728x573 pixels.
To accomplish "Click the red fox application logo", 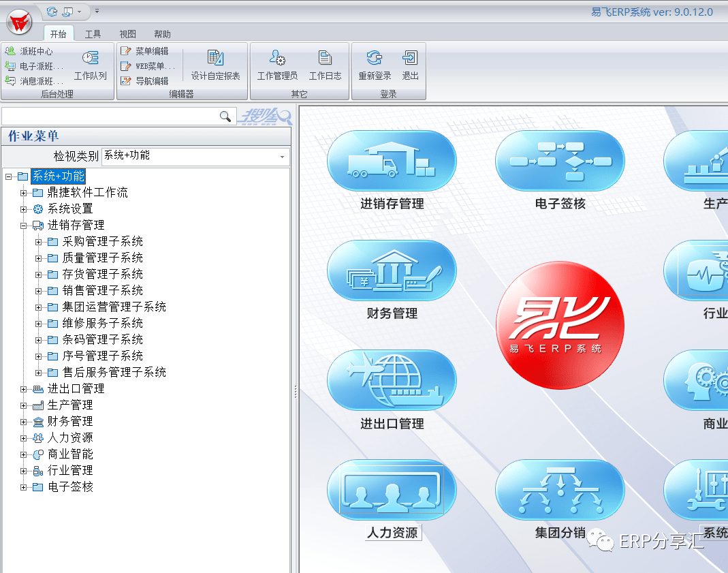I will (20, 22).
